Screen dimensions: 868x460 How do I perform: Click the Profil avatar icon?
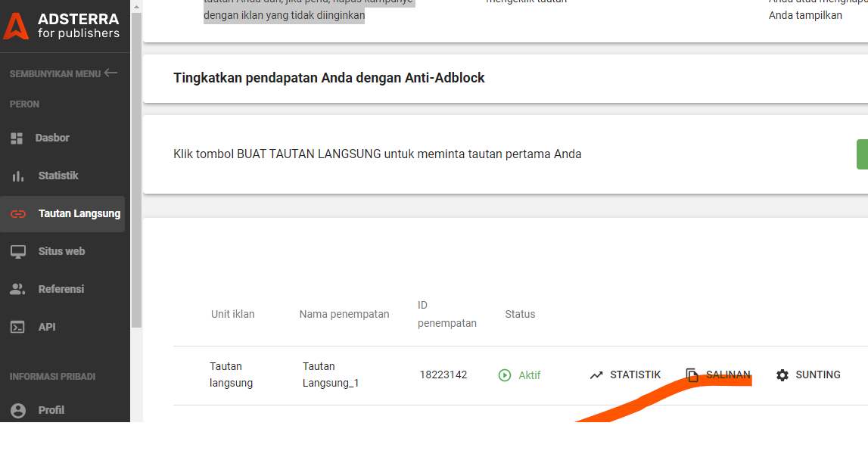point(18,410)
